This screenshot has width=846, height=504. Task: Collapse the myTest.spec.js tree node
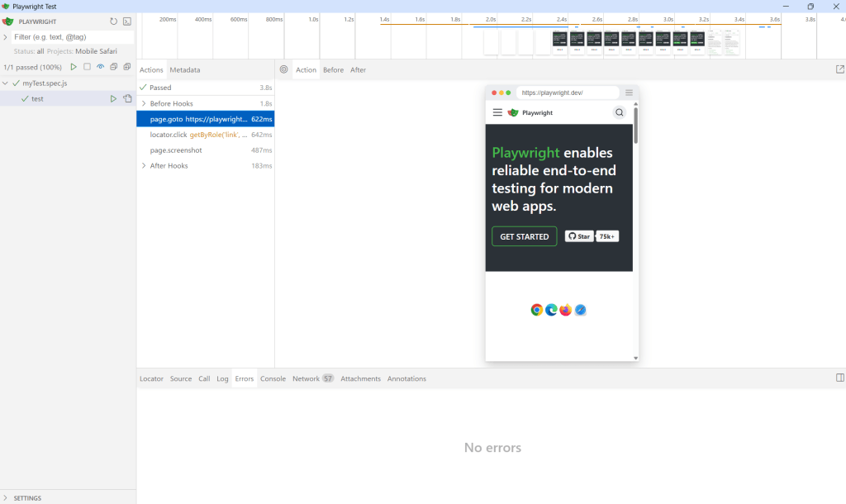pos(6,83)
